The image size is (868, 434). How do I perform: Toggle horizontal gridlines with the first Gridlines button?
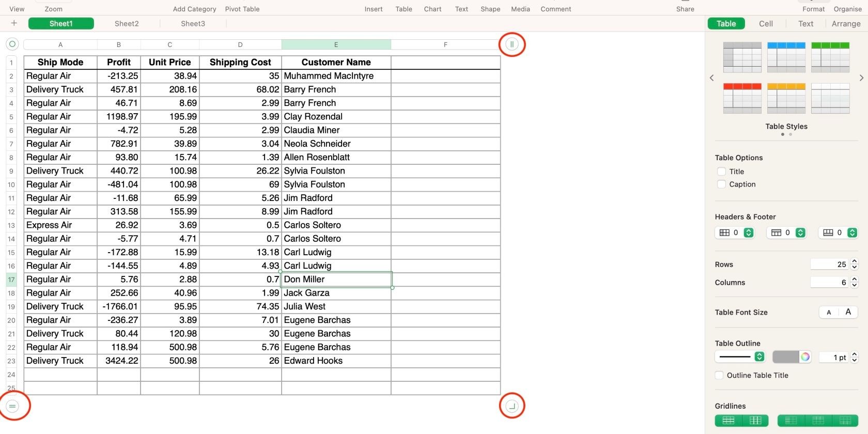pos(729,421)
